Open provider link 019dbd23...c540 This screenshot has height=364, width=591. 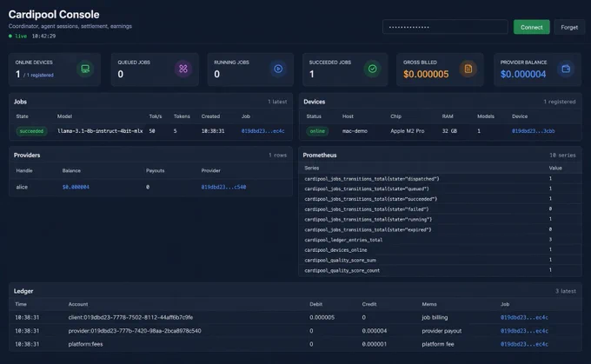(223, 187)
